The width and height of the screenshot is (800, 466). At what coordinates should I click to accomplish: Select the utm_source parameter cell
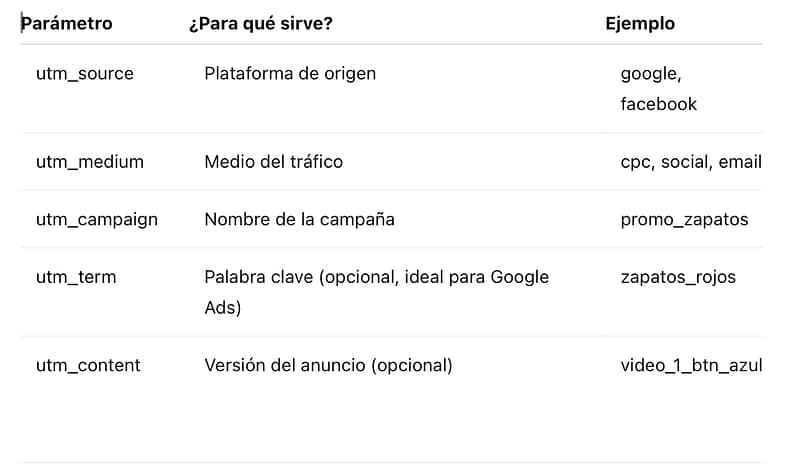coord(84,74)
